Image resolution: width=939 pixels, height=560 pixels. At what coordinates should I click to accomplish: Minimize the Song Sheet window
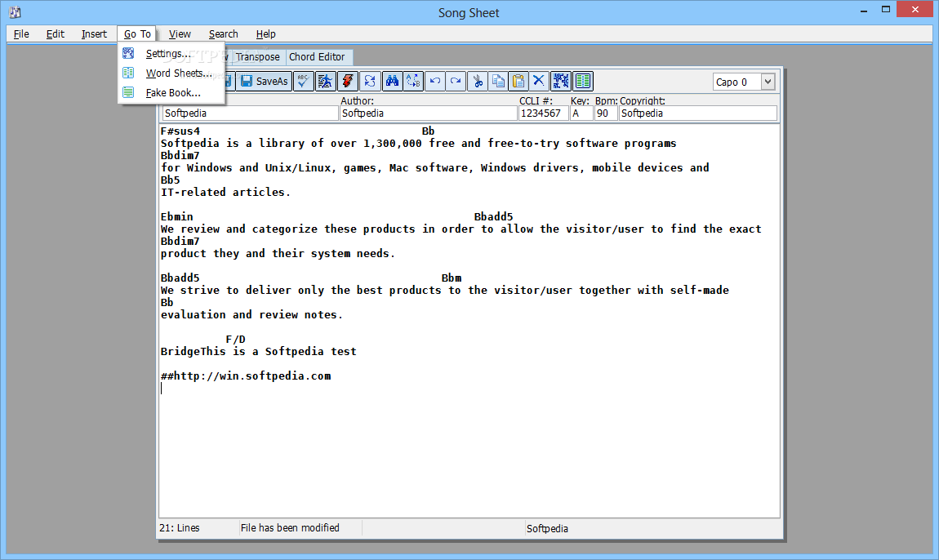coord(864,10)
